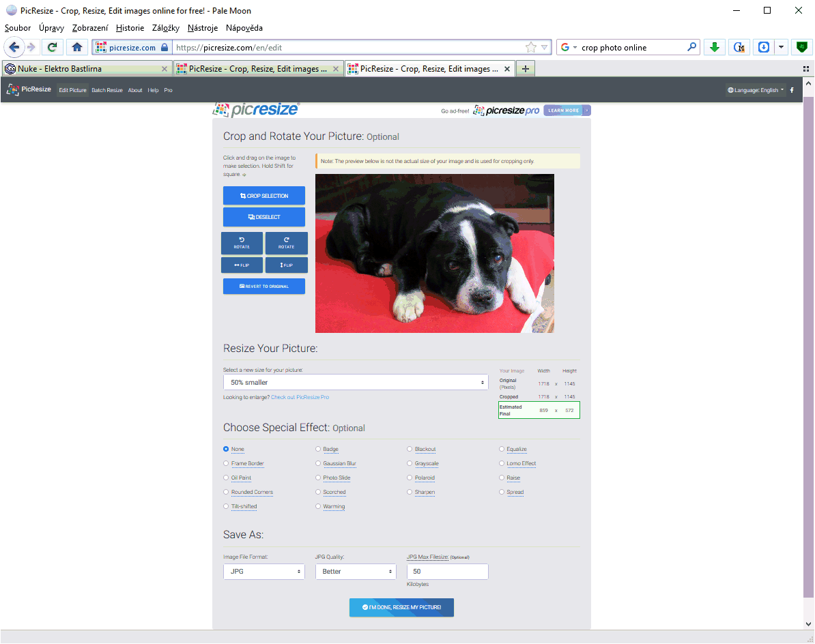Click the rotate clockwise button
Image resolution: width=815 pixels, height=644 pixels.
coord(286,243)
